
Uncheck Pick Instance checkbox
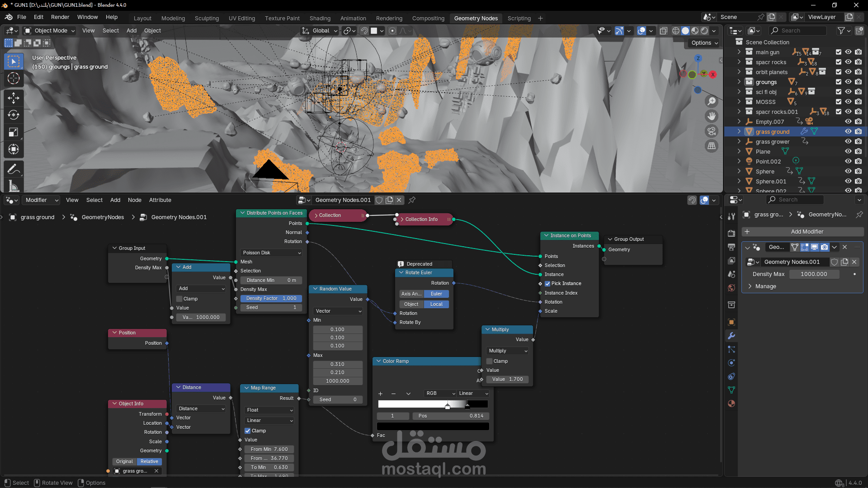(547, 284)
